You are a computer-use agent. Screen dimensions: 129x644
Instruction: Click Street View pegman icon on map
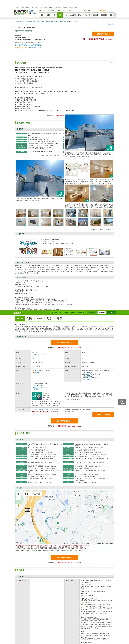click(x=18, y=506)
